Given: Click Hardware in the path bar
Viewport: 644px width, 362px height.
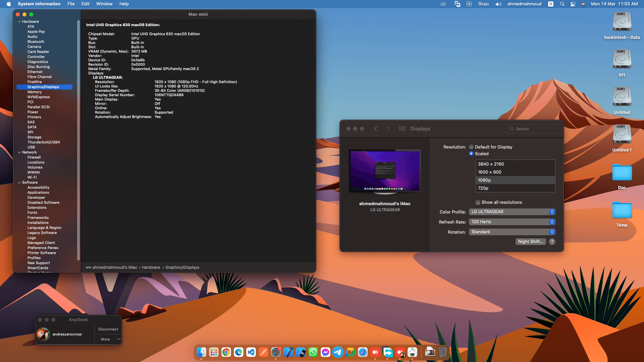Looking at the screenshot, I should tap(151, 267).
